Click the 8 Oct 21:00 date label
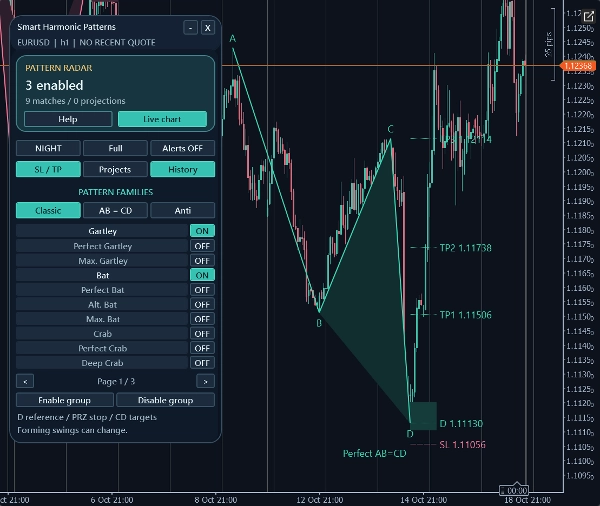The width and height of the screenshot is (600, 506). pyautogui.click(x=216, y=500)
